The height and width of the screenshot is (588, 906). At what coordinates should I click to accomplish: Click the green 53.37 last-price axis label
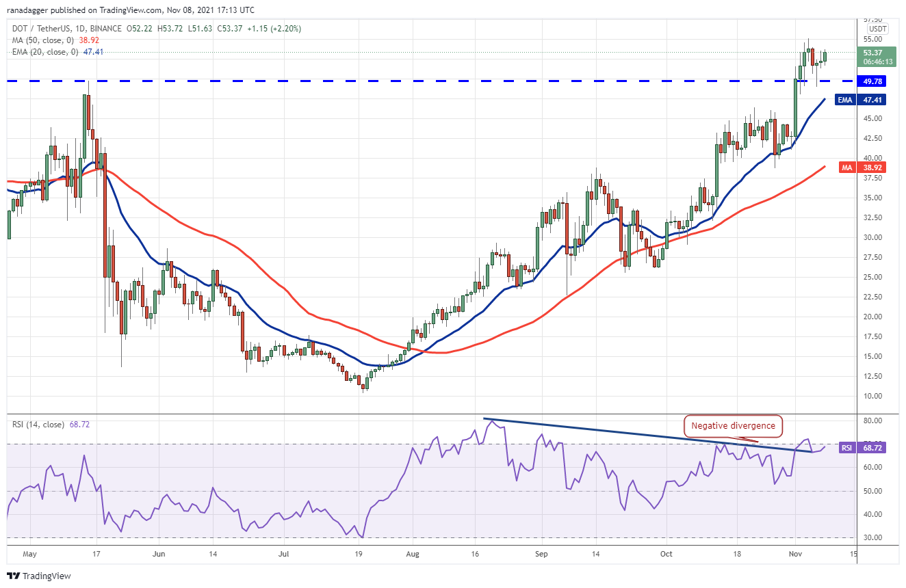(872, 52)
